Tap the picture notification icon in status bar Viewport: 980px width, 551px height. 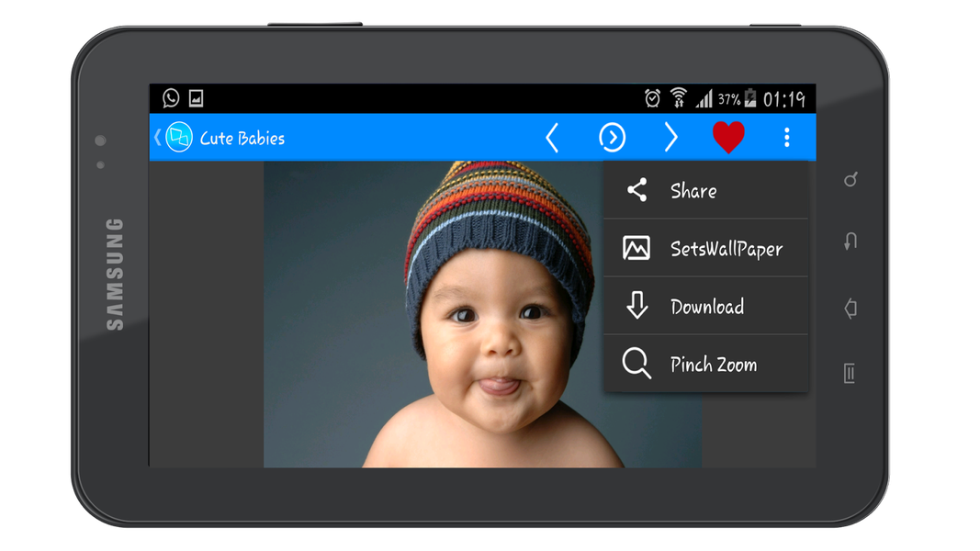[196, 98]
